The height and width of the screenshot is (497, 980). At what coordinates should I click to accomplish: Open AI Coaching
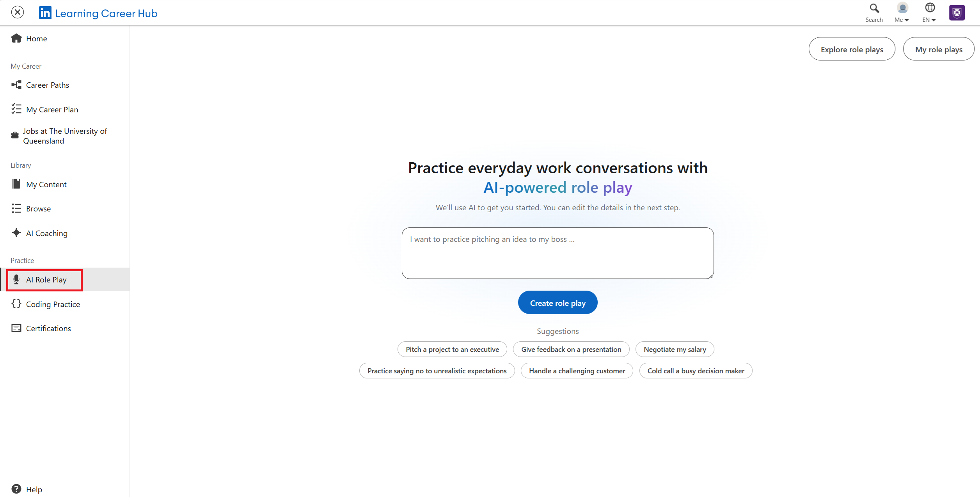click(x=46, y=233)
